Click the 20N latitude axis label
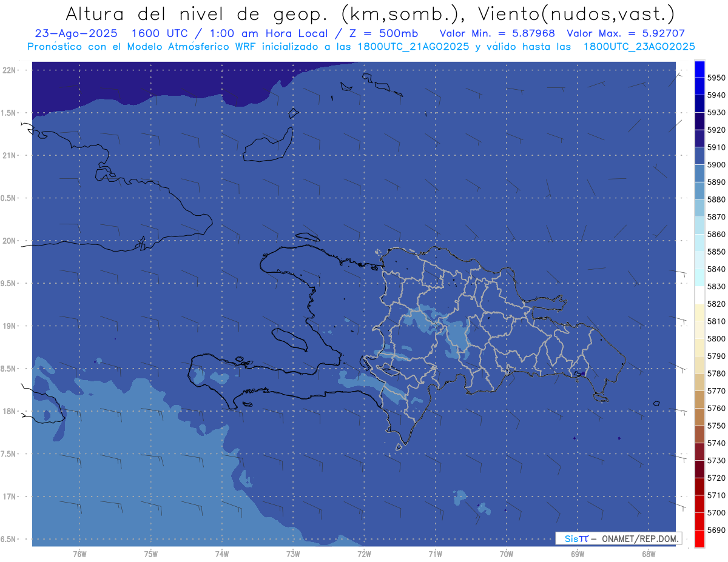This screenshot has height=562, width=728. pyautogui.click(x=10, y=241)
